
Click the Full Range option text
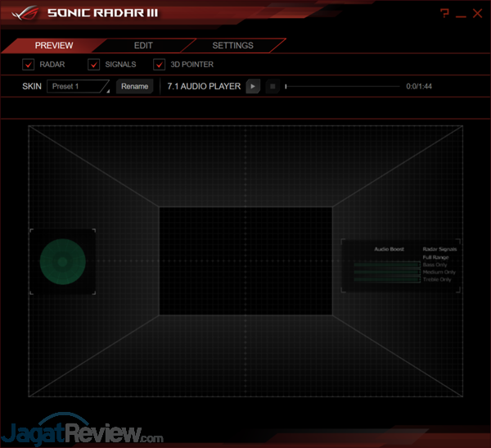point(435,257)
